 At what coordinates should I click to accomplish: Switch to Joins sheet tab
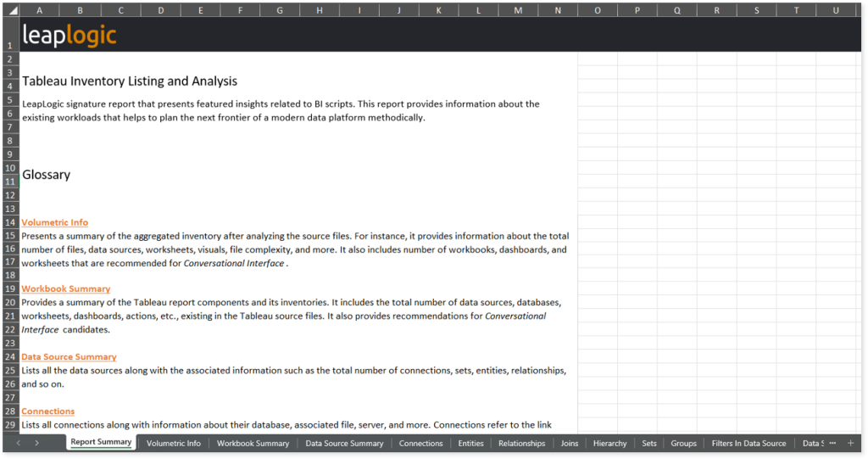point(569,444)
